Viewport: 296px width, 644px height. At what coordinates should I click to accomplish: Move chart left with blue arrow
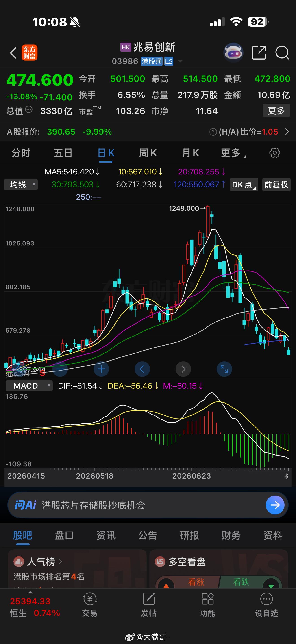point(142,369)
